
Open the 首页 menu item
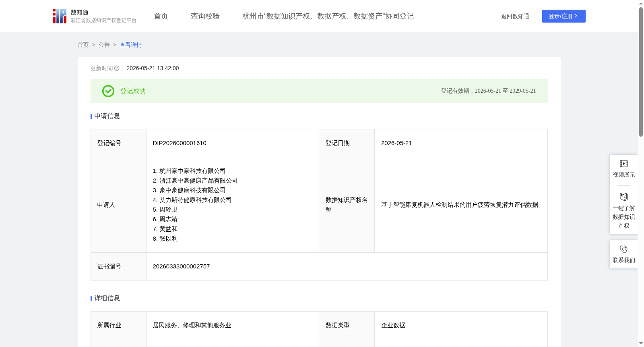pyautogui.click(x=161, y=16)
